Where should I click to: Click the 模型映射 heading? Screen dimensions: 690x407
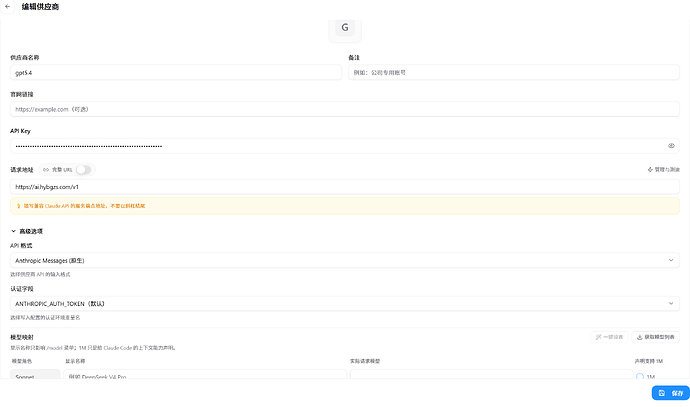[22, 337]
